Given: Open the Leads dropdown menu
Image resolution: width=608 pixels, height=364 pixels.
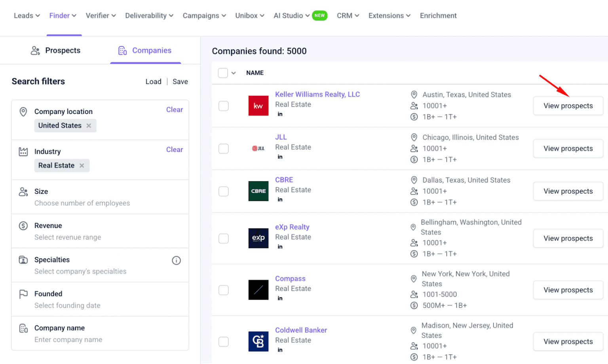Looking at the screenshot, I should coord(27,16).
